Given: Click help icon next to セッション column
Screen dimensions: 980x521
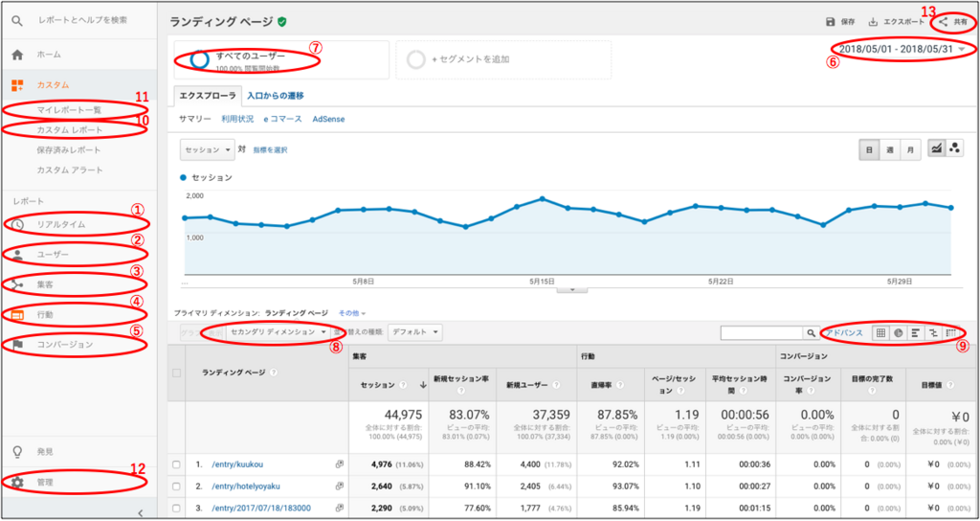Looking at the screenshot, I should pyautogui.click(x=403, y=385).
